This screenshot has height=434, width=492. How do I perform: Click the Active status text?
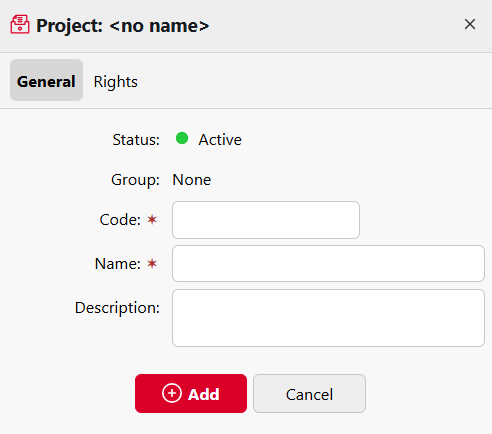220,139
